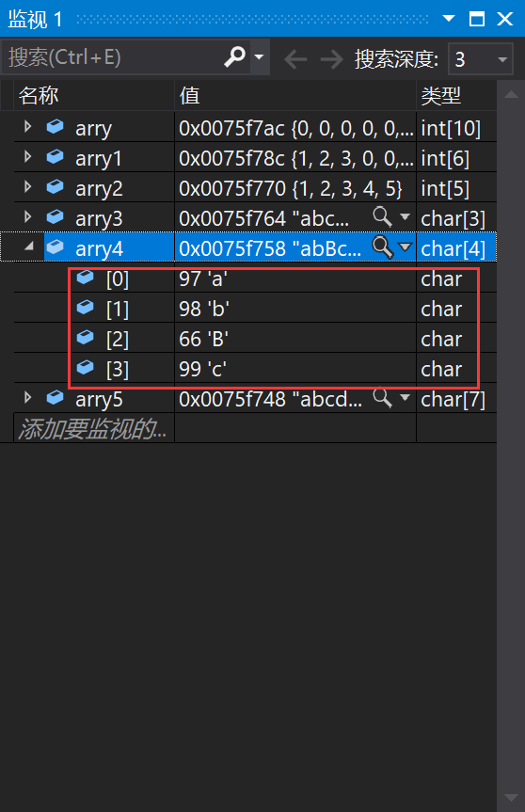Click the scrollbar down arrow
The height and width of the screenshot is (812, 525).
coord(511,798)
